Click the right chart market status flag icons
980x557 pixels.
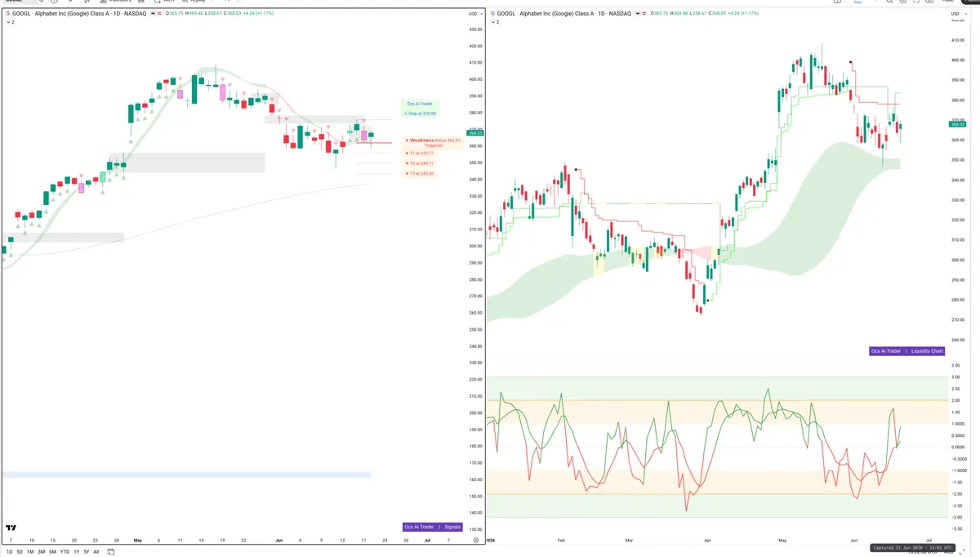(640, 14)
